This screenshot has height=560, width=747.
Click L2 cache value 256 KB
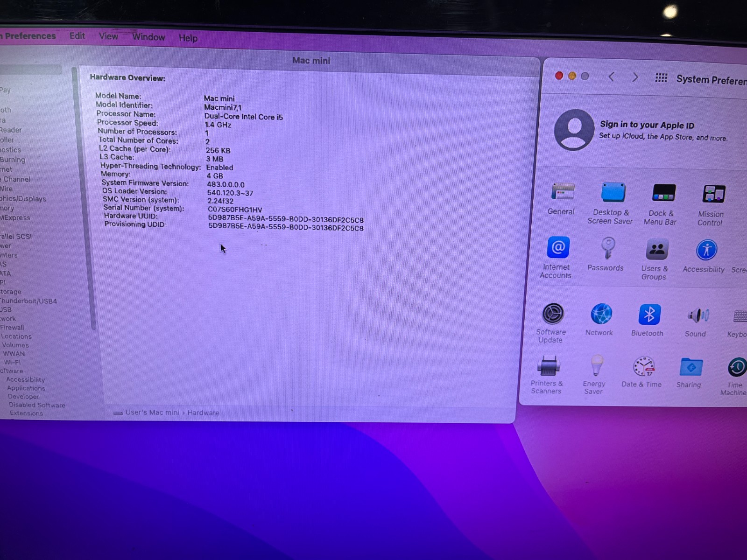click(x=218, y=151)
